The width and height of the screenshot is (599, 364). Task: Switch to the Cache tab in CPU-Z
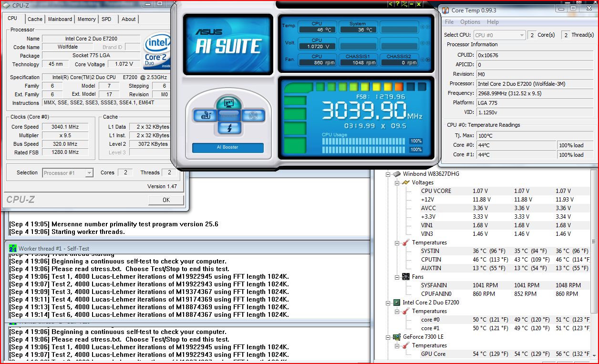35,19
